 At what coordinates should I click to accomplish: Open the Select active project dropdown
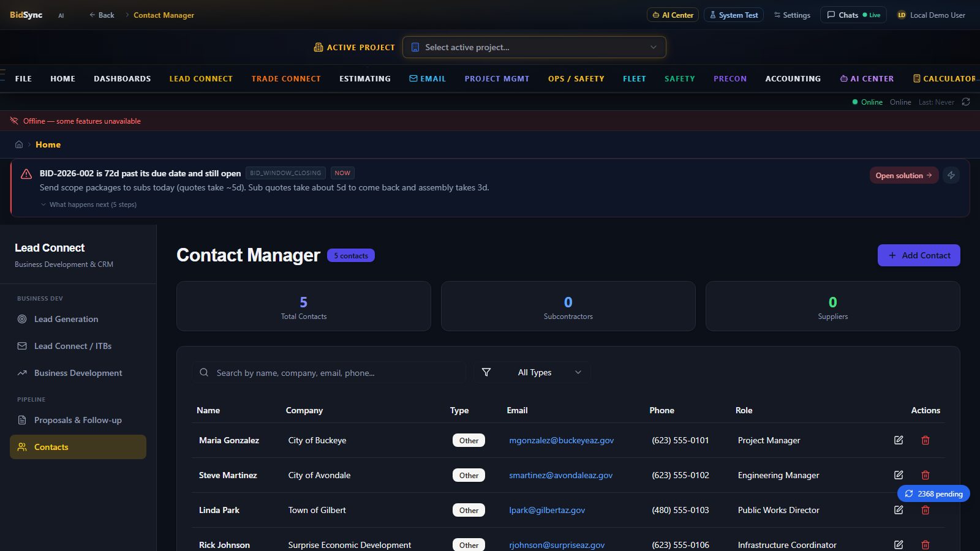[534, 47]
